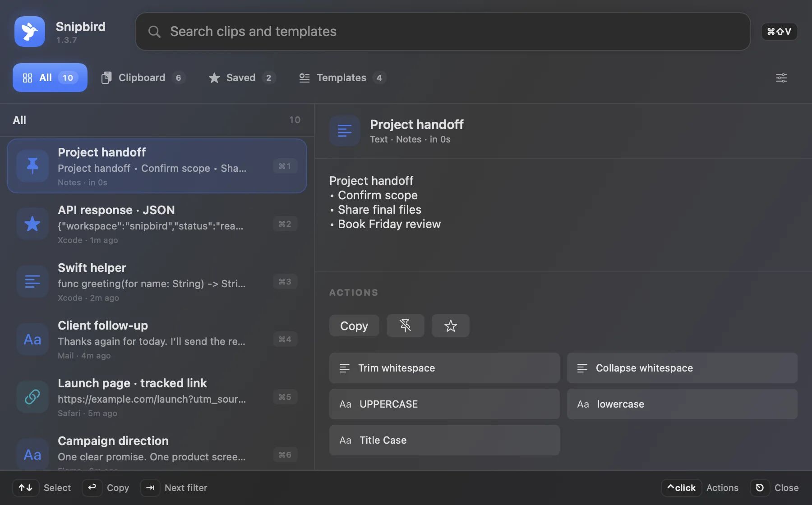Screen dimensions: 812x505
Task: Click the text-lines icon on Swift helper
Action: coord(32,281)
